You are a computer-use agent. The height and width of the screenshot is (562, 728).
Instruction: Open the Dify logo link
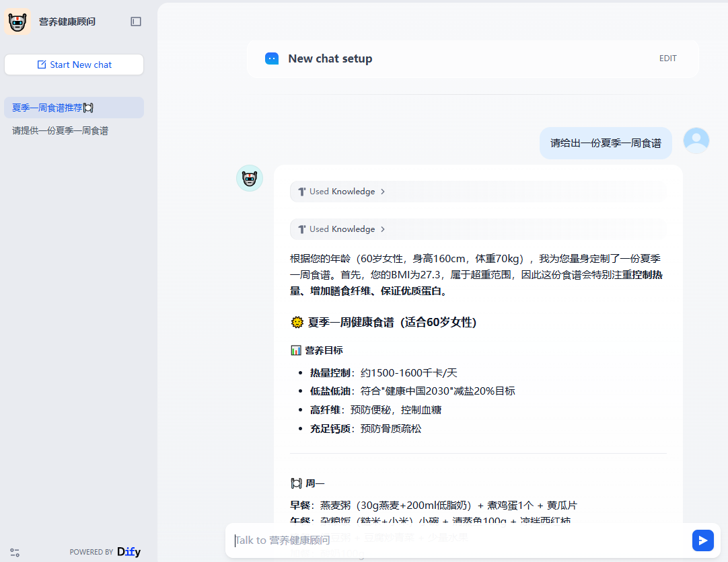[129, 552]
